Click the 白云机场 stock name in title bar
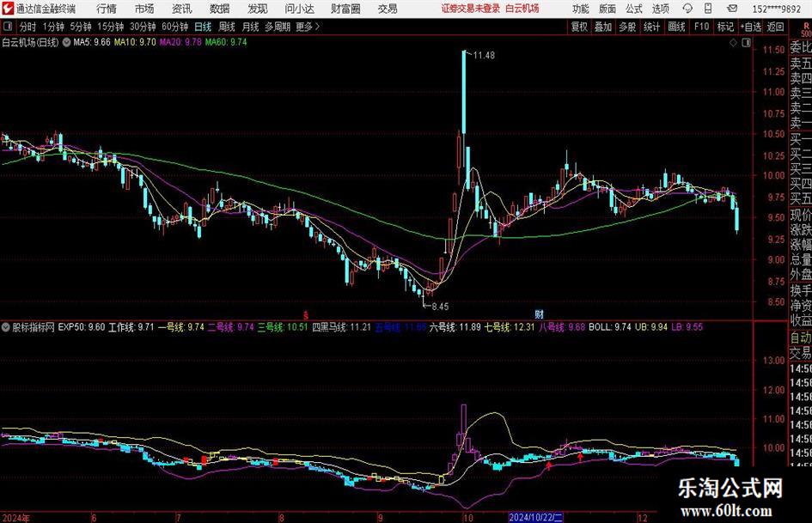The width and height of the screenshot is (812, 523). click(522, 9)
